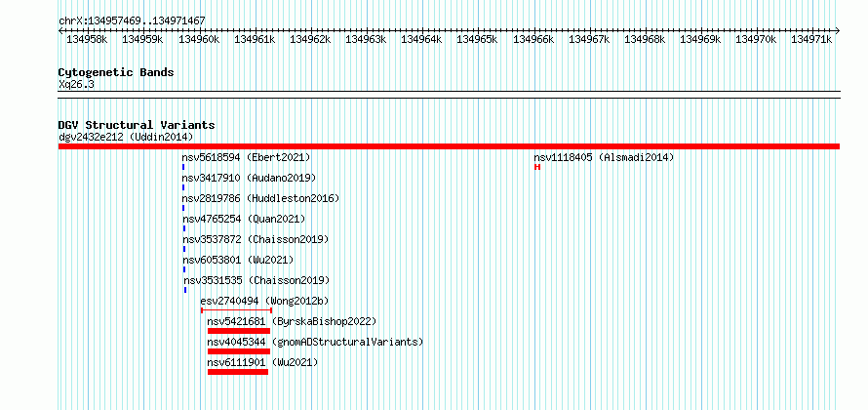The height and width of the screenshot is (410, 868).
Task: Click nsv6111901 (Wu2021) variant label
Action: click(x=263, y=363)
